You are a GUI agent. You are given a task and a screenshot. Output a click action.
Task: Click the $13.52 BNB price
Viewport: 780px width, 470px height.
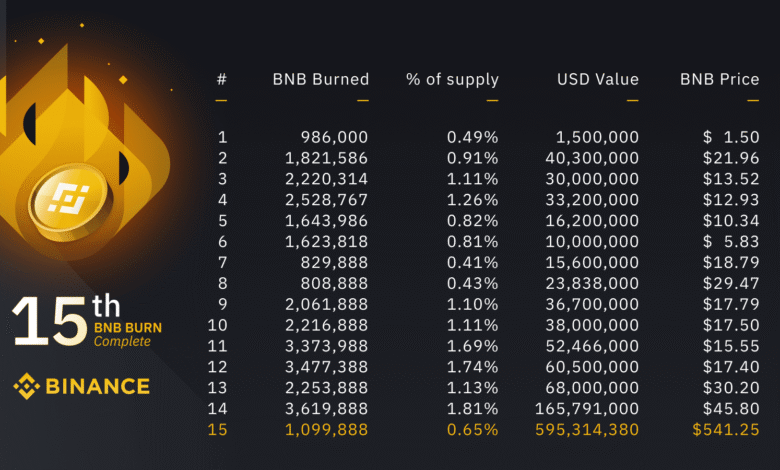(731, 179)
